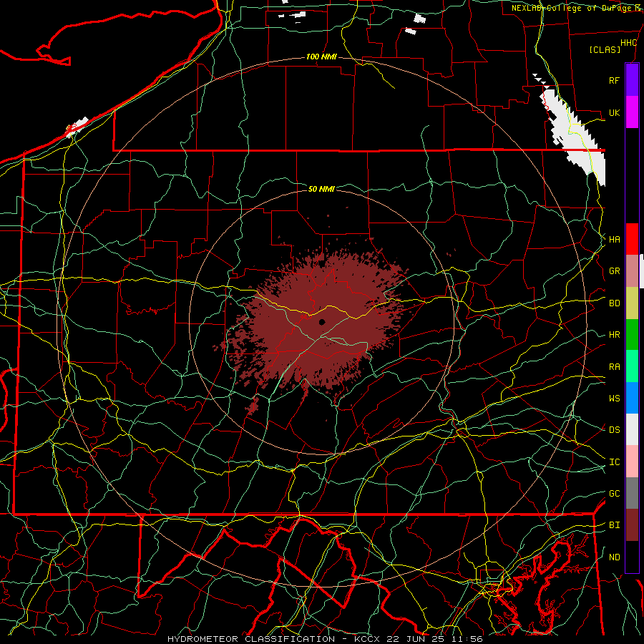Click the "100 NMI" range ring label
Image resolution: width=644 pixels, height=644 pixels.
(x=321, y=57)
